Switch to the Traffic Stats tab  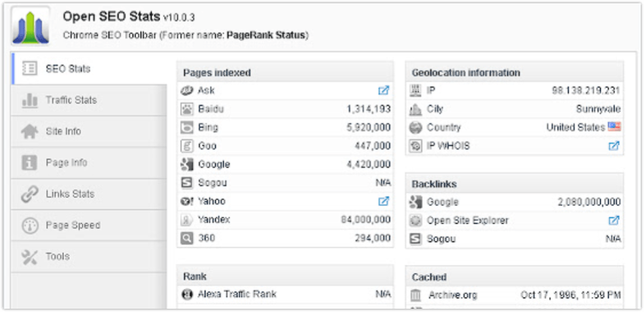coord(89,100)
